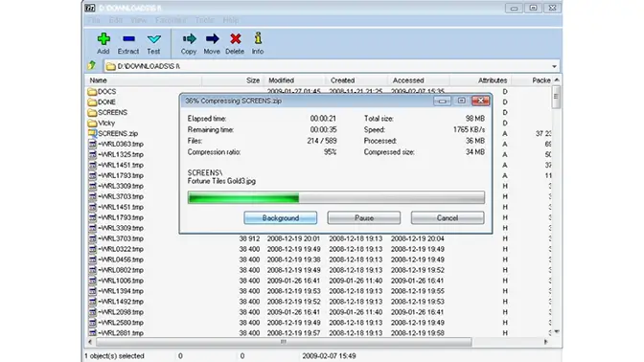The height and width of the screenshot is (362, 644).
Task: Click the ~WRL1006.tmp file icon
Action: (x=92, y=281)
